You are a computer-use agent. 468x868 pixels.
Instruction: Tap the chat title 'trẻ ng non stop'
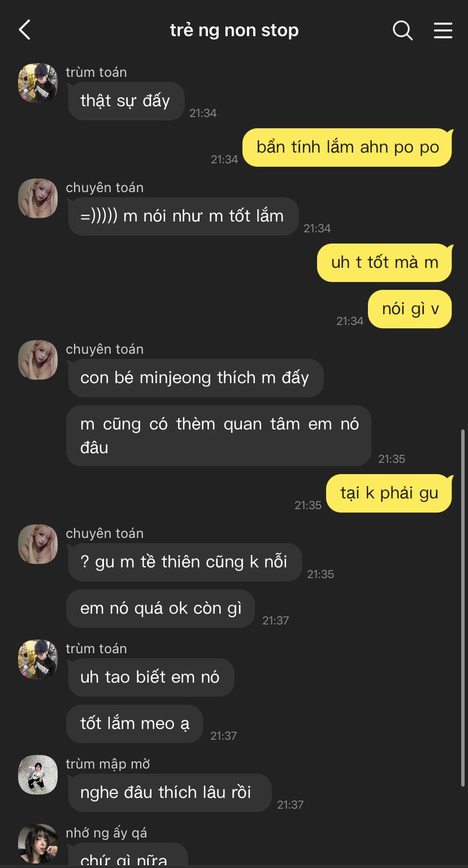(234, 30)
